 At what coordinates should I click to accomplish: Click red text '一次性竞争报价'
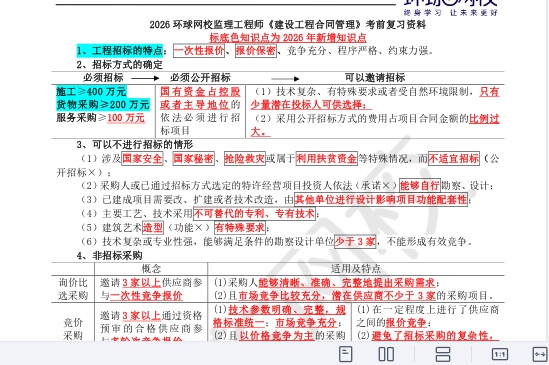[x=146, y=296]
